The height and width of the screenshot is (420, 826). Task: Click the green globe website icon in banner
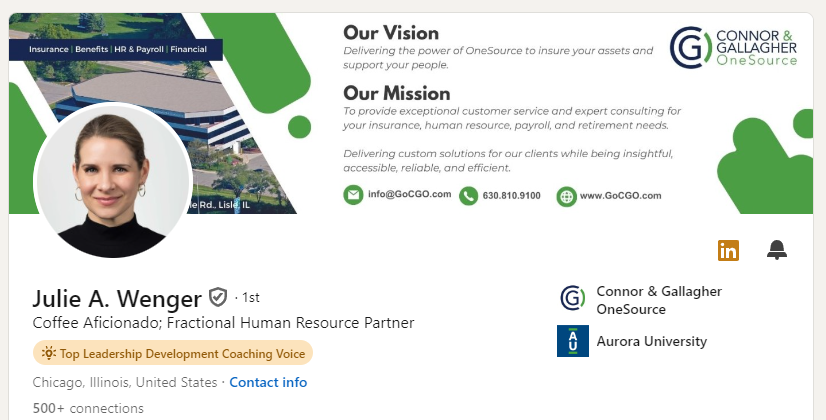[566, 197]
